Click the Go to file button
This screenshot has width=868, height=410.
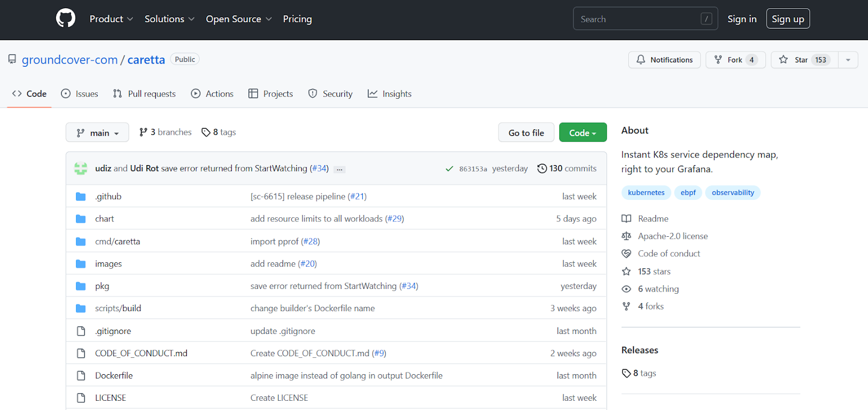pyautogui.click(x=526, y=133)
